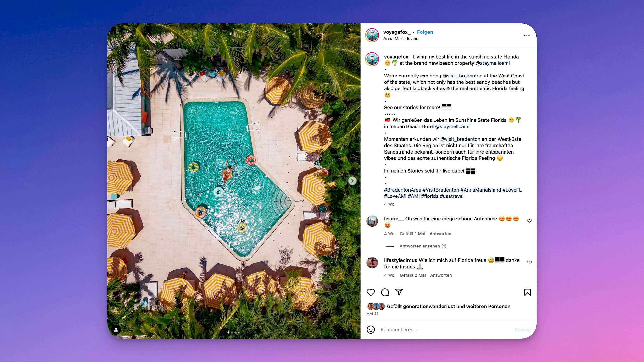Screen dimensions: 644x362
Task: Open Anna Maria Island location
Action: [x=401, y=39]
